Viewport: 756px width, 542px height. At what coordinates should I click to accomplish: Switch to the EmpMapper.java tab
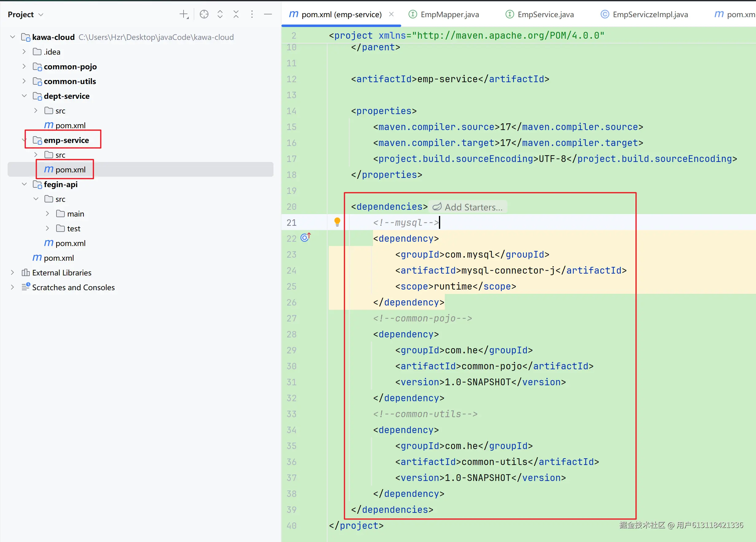449,14
